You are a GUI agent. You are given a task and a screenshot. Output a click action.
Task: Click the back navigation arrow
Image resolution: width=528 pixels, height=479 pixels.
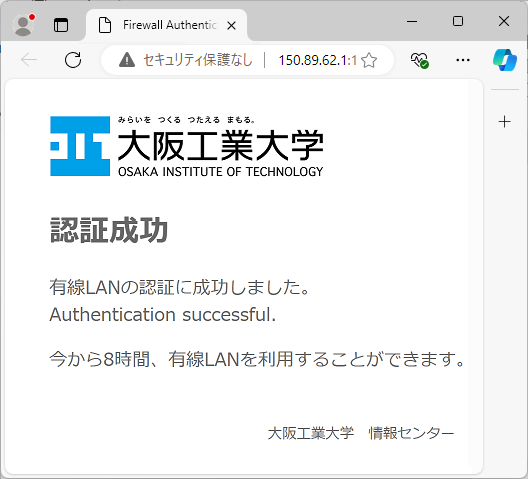[x=29, y=60]
